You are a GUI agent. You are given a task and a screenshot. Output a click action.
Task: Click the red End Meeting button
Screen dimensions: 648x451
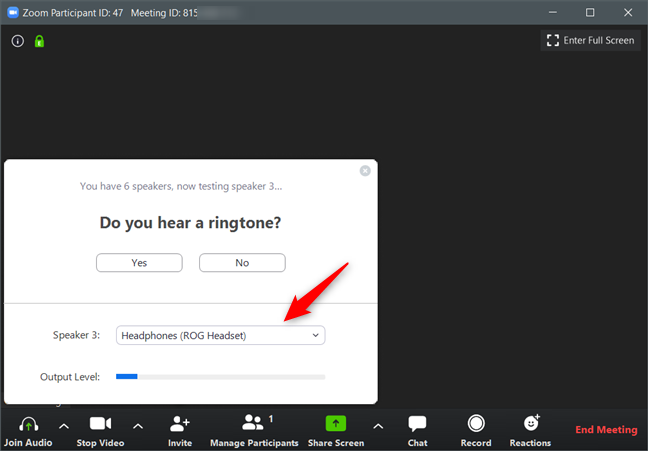pos(606,430)
